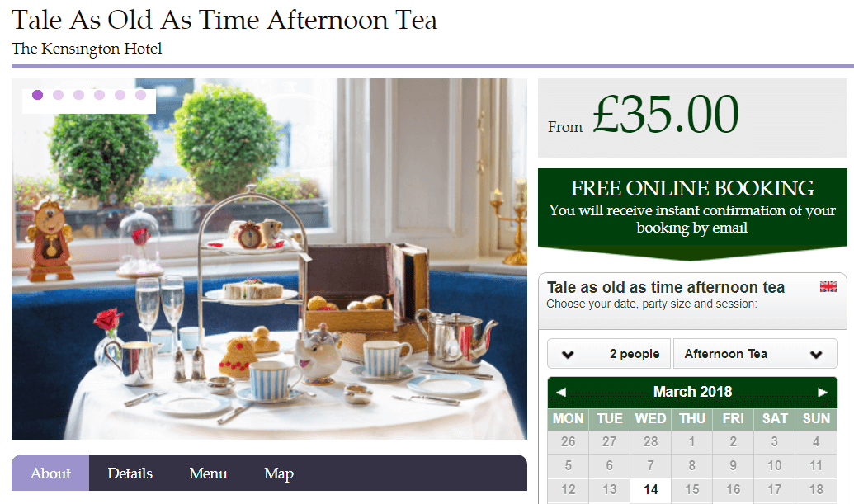
Task: Click the session dropdown chevron arrow
Action: pyautogui.click(x=816, y=355)
